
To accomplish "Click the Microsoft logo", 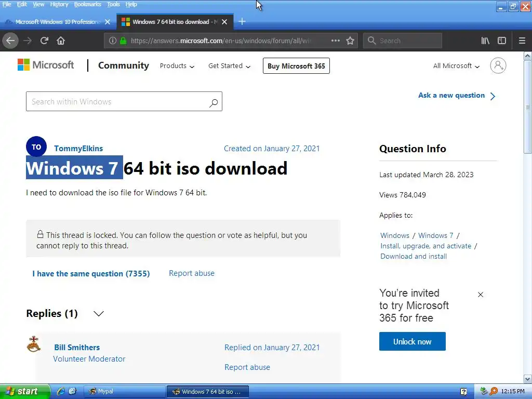I will pyautogui.click(x=46, y=65).
